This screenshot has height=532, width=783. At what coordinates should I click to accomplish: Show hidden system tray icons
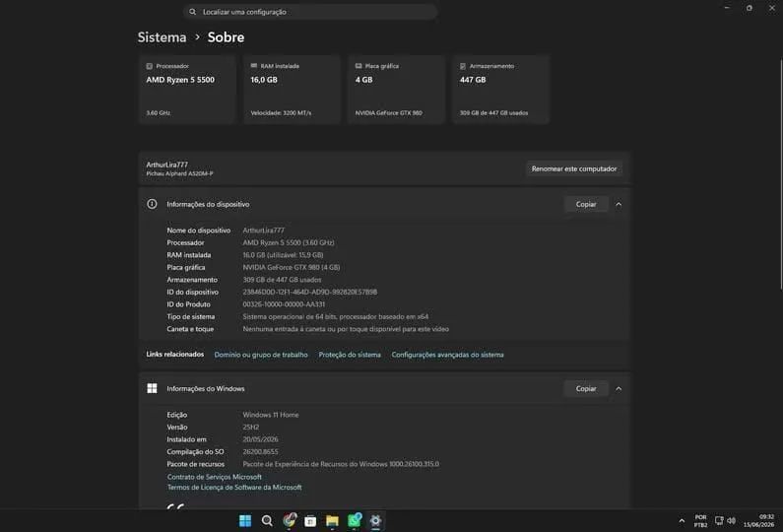coord(682,521)
